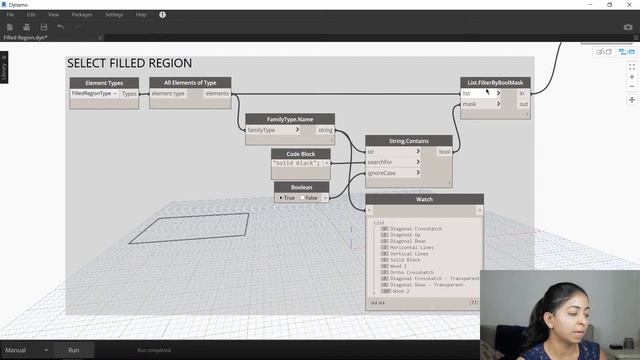Image resolution: width=640 pixels, height=360 pixels.
Task: Open the FilledRegionType dropdown
Action: [x=94, y=93]
